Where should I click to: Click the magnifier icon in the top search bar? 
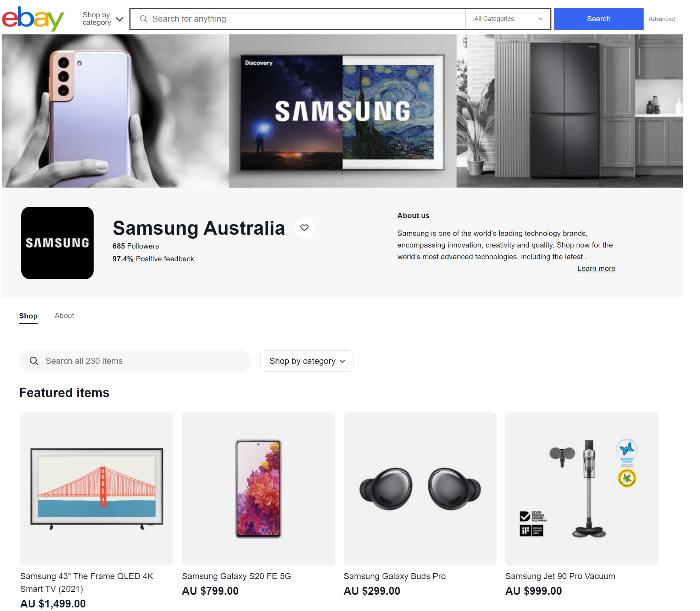(x=144, y=19)
